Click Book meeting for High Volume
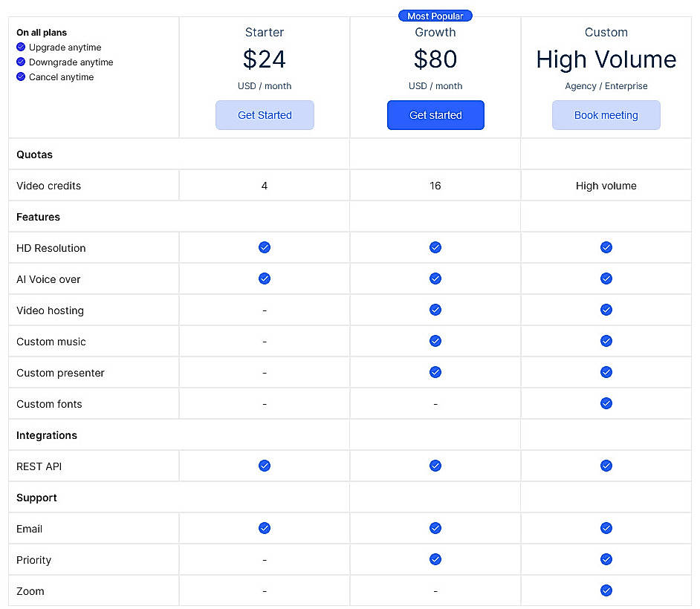The image size is (700, 609). [x=606, y=115]
